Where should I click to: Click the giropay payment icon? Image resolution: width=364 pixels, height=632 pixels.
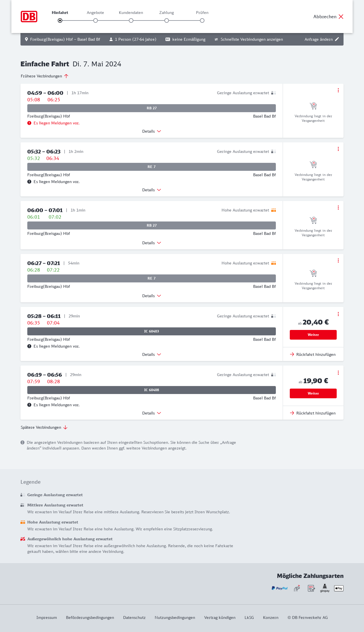tap(325, 588)
